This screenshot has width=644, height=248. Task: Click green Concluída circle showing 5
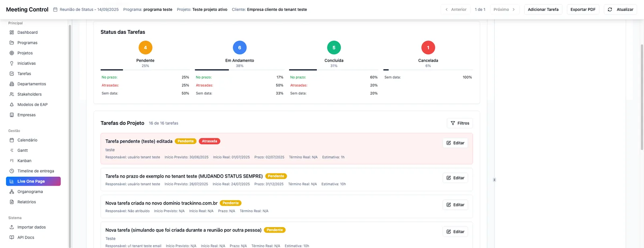pyautogui.click(x=334, y=48)
